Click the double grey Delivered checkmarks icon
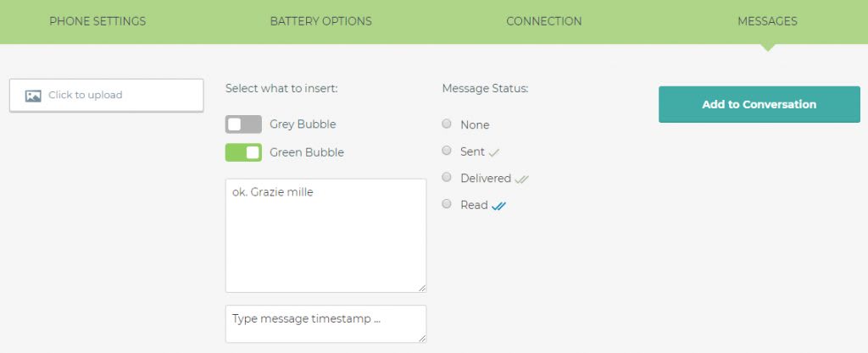Image resolution: width=868 pixels, height=353 pixels. [x=521, y=179]
